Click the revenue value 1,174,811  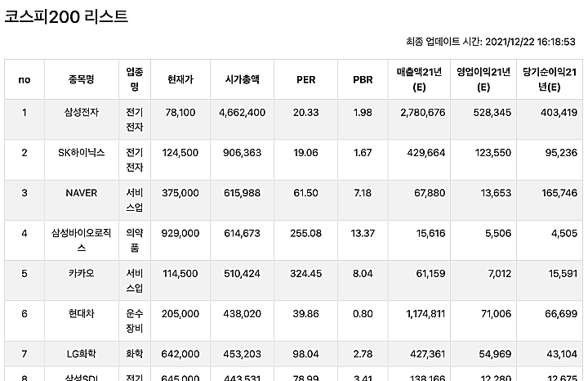pos(426,313)
